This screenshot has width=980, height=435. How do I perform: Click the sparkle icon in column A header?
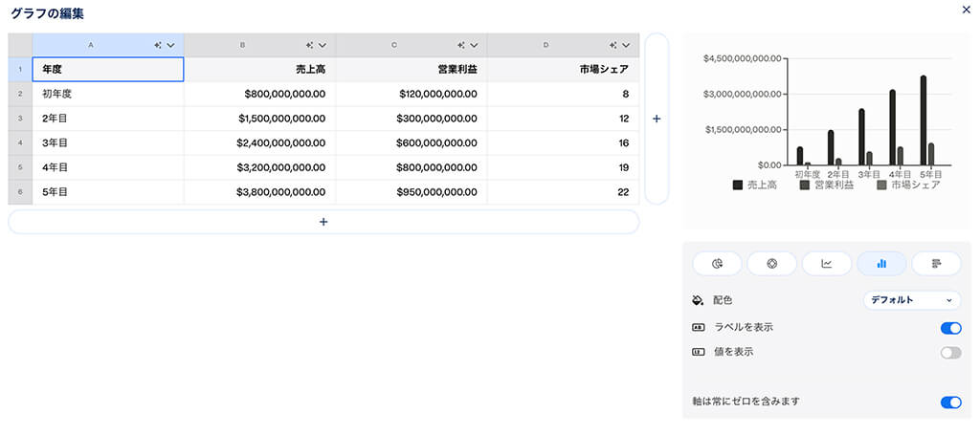click(x=158, y=45)
